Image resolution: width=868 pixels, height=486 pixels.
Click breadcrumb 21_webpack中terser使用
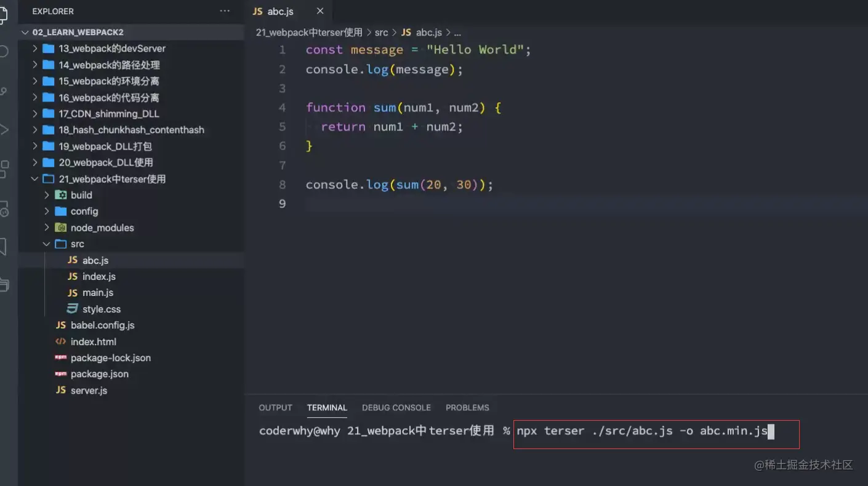[x=310, y=32]
